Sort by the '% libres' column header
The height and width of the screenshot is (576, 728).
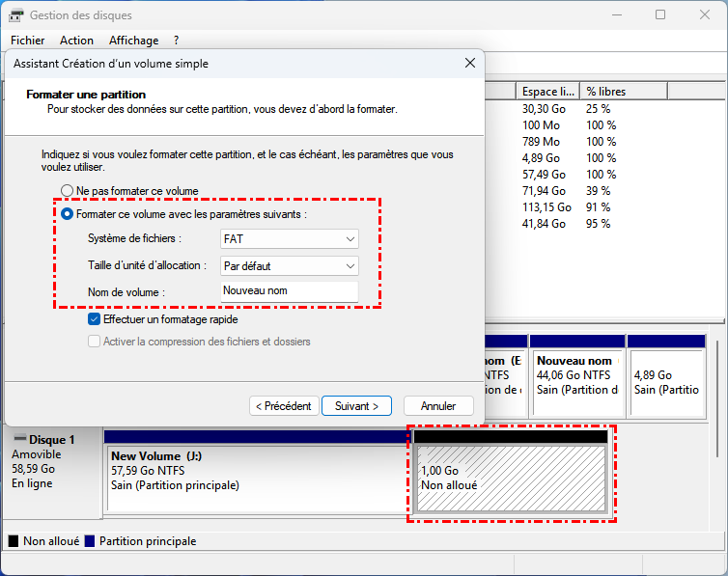point(605,92)
